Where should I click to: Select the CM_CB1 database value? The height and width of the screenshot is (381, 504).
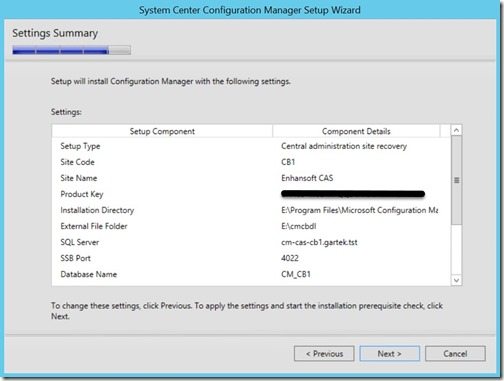coord(296,274)
